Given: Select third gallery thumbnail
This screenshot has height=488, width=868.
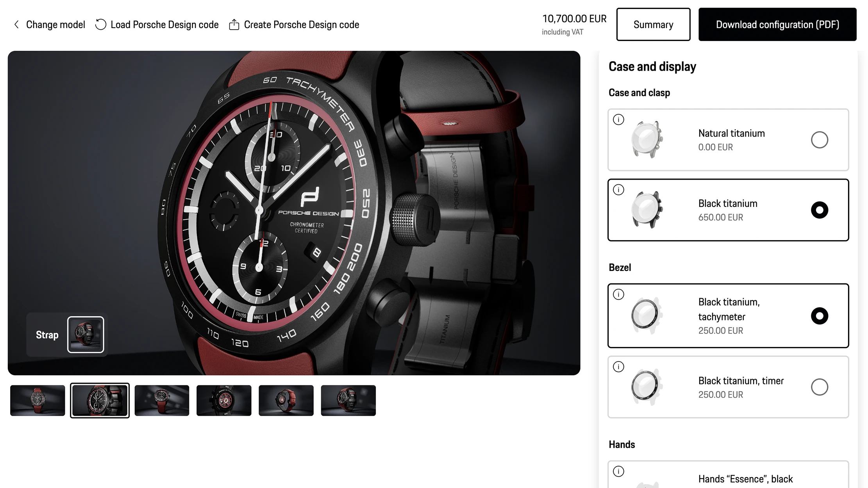Looking at the screenshot, I should [162, 400].
